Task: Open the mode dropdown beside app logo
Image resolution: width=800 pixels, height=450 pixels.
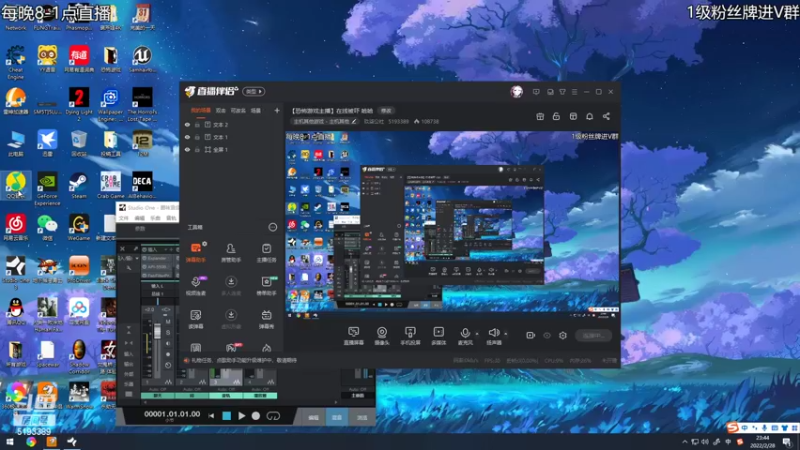Action: [254, 91]
